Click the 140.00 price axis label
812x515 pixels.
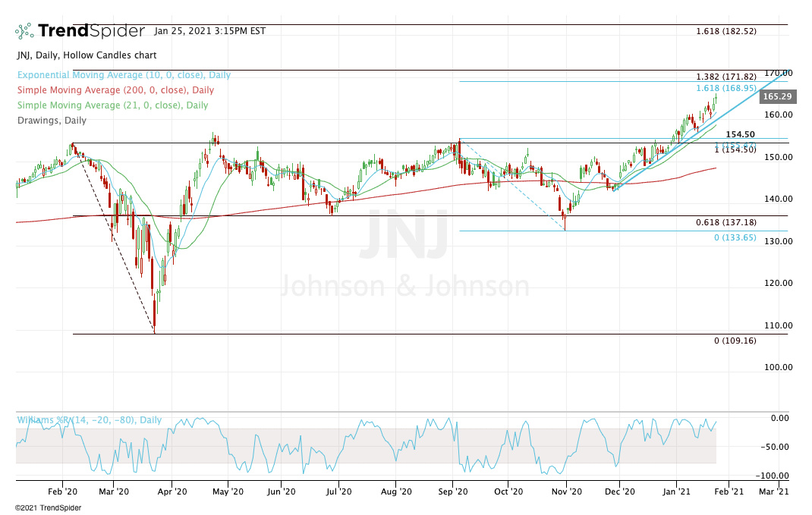[x=779, y=199]
